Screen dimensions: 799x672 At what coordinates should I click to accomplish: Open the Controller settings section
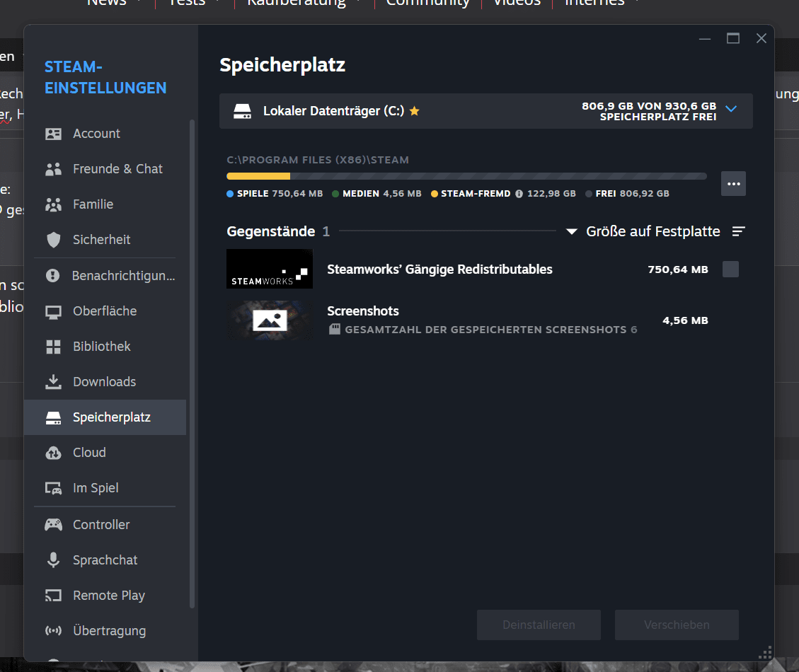(105, 525)
